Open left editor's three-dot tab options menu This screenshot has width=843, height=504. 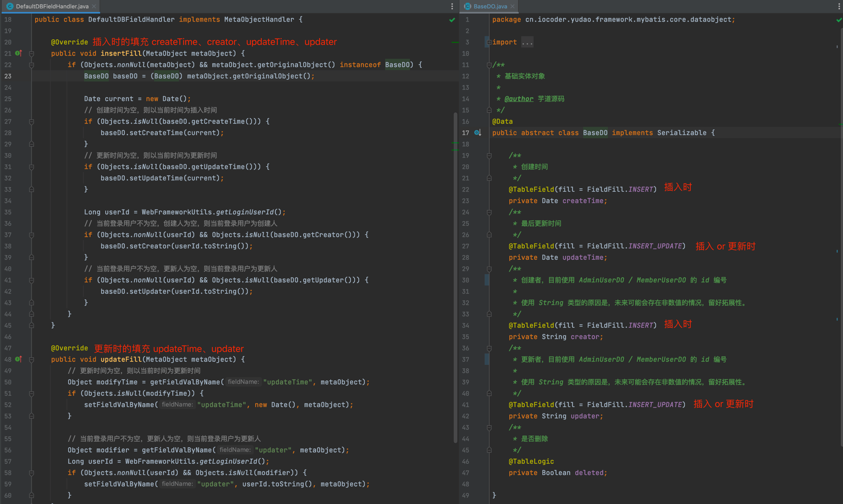452,6
